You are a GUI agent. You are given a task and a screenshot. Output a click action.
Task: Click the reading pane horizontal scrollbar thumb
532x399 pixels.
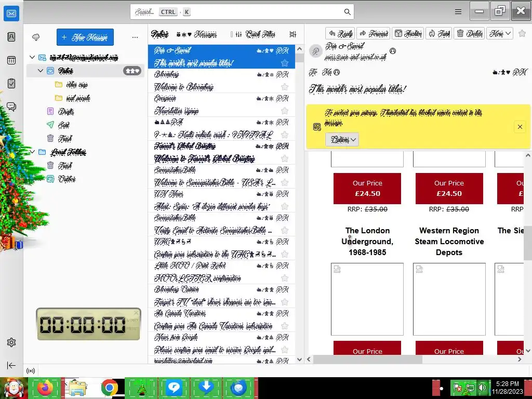[x=367, y=359]
